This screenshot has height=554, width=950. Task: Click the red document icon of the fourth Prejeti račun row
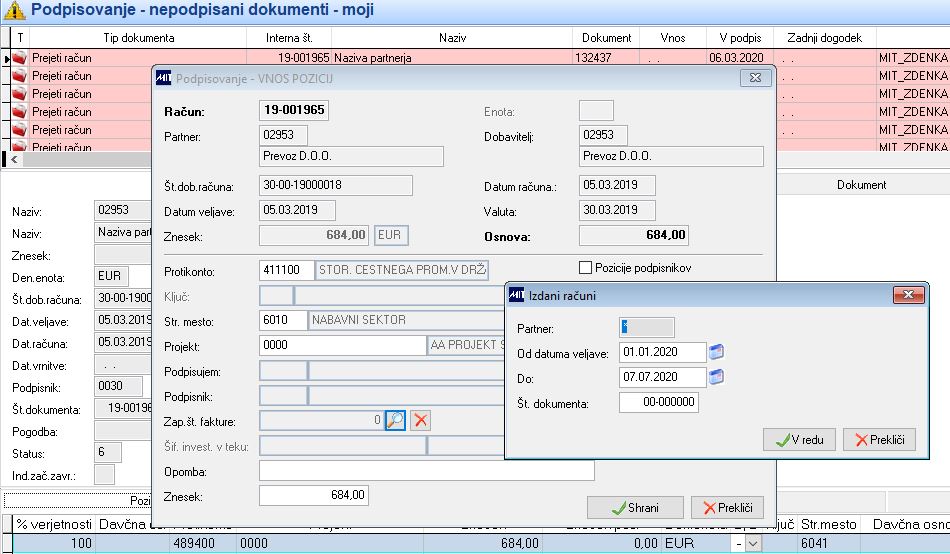click(x=20, y=112)
